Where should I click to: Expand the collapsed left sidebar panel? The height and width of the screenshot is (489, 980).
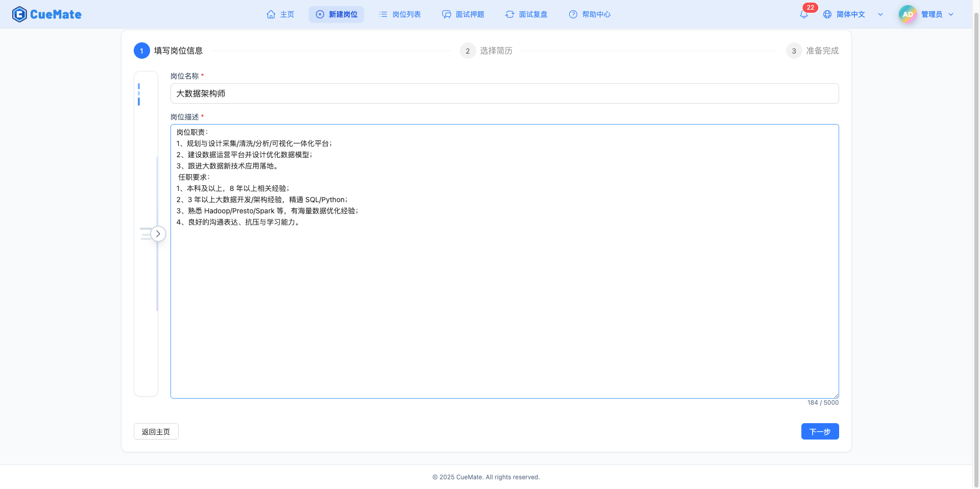pos(158,233)
